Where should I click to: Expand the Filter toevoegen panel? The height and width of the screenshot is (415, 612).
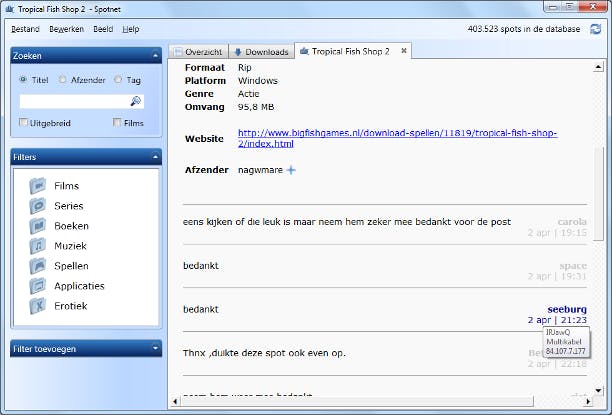(x=155, y=349)
